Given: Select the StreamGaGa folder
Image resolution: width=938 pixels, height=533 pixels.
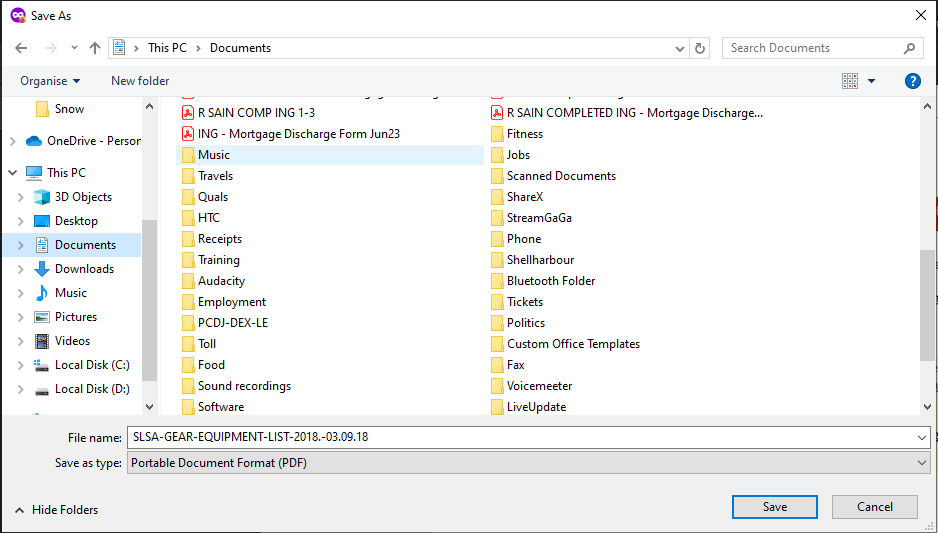Looking at the screenshot, I should pyautogui.click(x=531, y=218).
